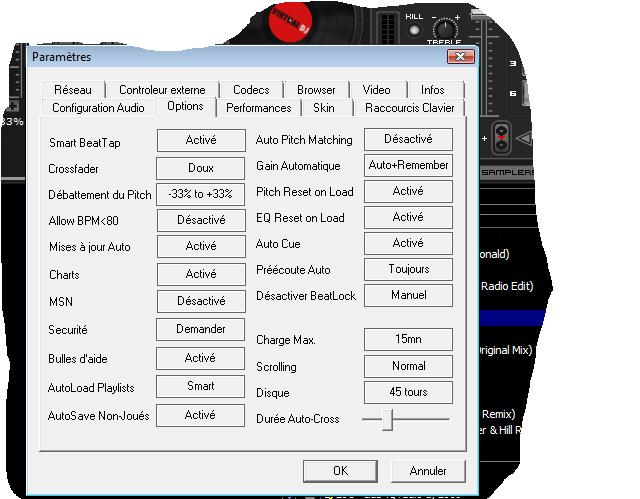The width and height of the screenshot is (640, 499).
Task: Click the treble knob in VirtualDJ
Action: tap(445, 29)
